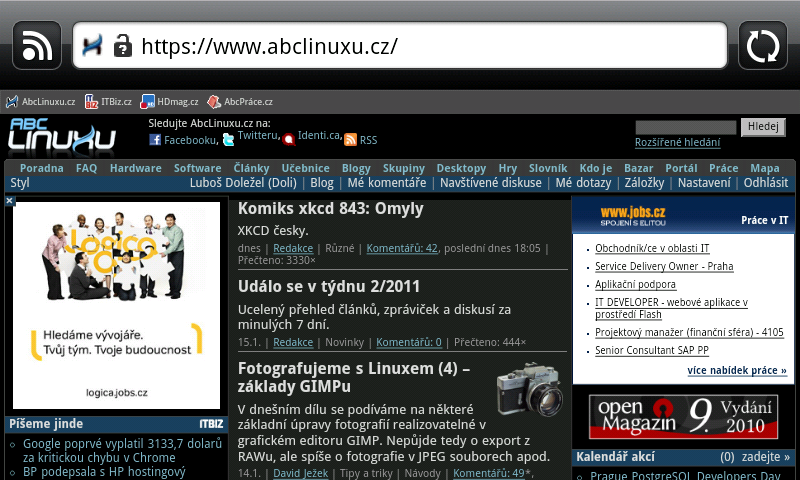Go to the Blogy section

tap(356, 168)
